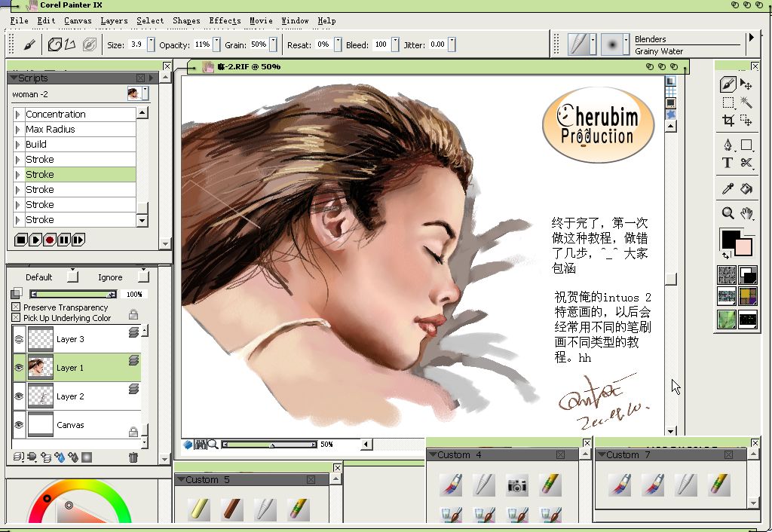Open the woman -2 script selector
This screenshot has width=772, height=532.
click(x=137, y=93)
